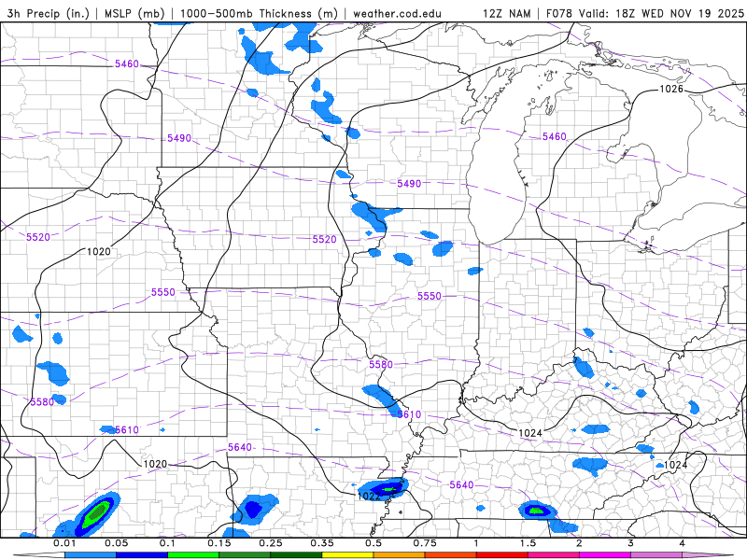Click the legend value 4

coord(683,543)
